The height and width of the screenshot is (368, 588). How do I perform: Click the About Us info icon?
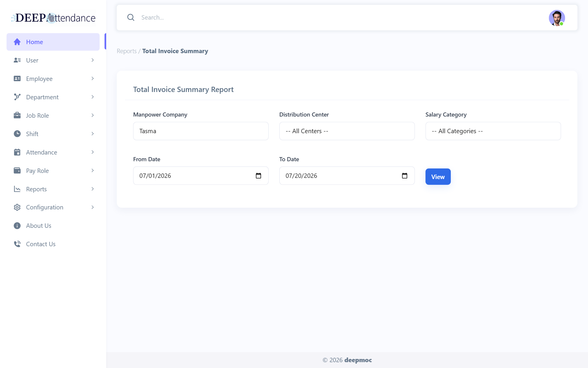coord(17,225)
